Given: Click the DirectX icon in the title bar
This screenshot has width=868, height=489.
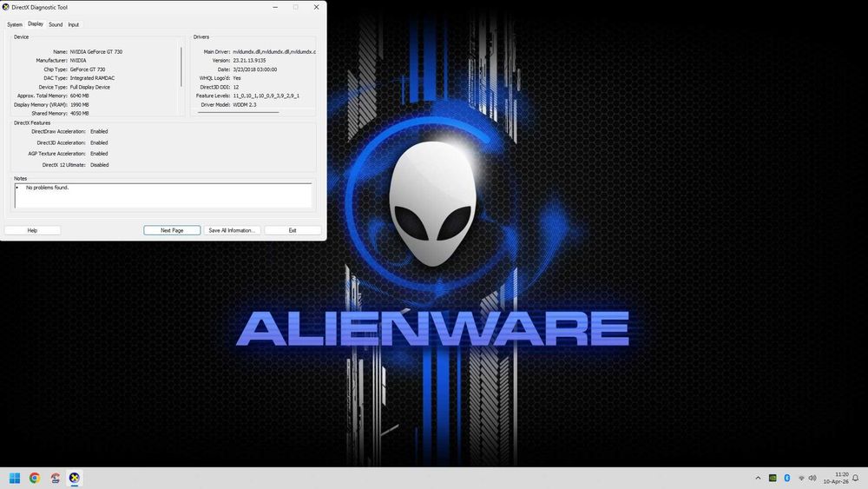Looking at the screenshot, I should [x=5, y=7].
